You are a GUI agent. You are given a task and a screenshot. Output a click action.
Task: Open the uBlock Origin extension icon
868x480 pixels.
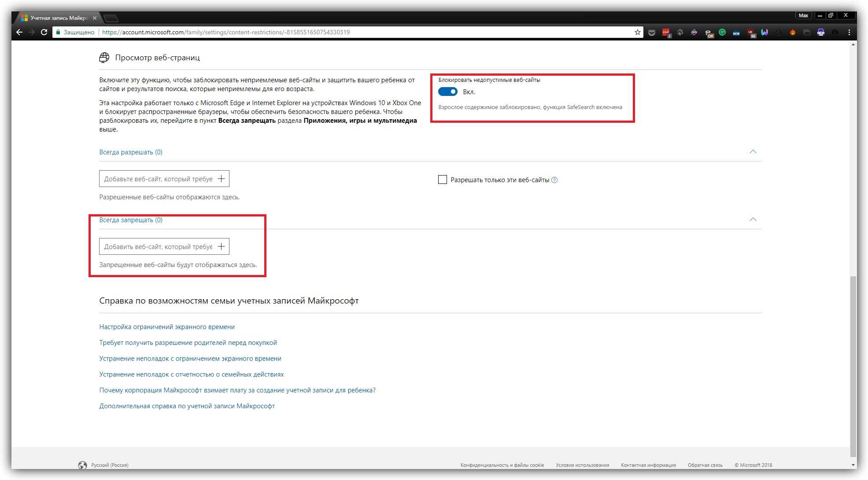pyautogui.click(x=751, y=32)
